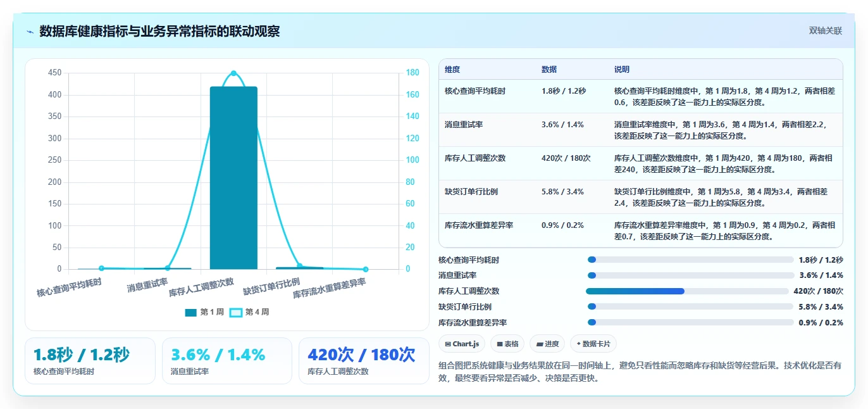Open the 420次 / 180次 stat card
Image resolution: width=868 pixels, height=409 pixels.
click(x=364, y=361)
